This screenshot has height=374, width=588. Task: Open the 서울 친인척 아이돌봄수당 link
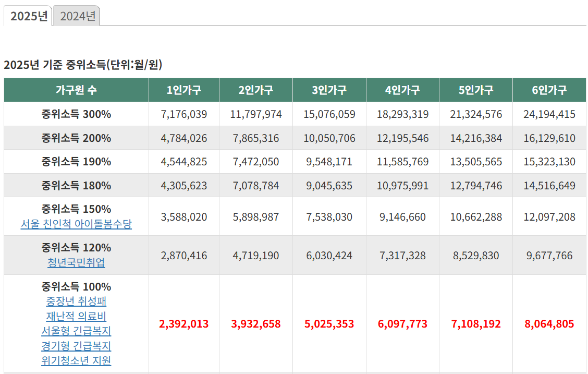click(76, 223)
